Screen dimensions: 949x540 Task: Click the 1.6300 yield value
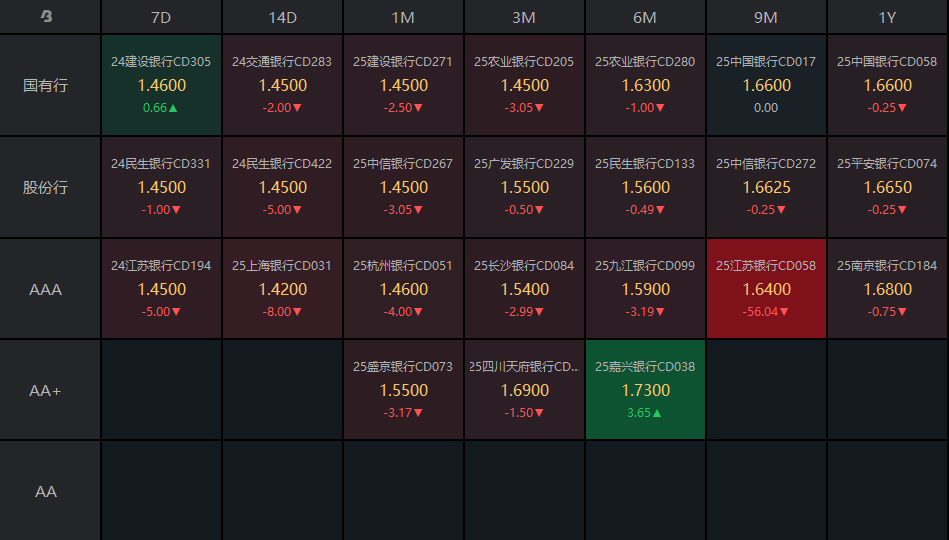coord(646,85)
